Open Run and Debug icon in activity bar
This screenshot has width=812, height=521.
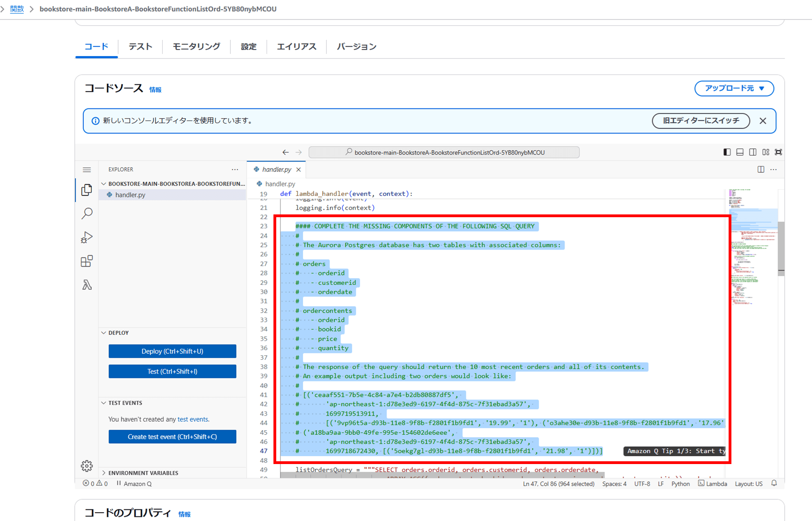click(x=87, y=238)
